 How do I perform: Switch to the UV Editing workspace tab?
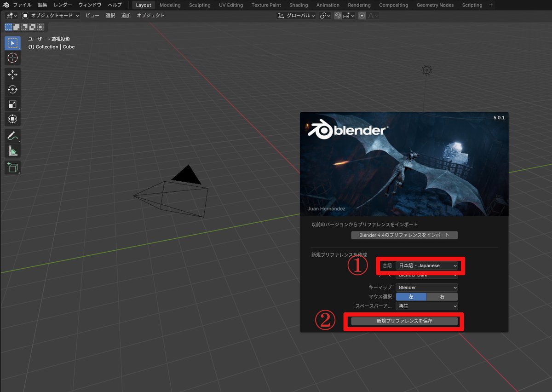(x=231, y=5)
